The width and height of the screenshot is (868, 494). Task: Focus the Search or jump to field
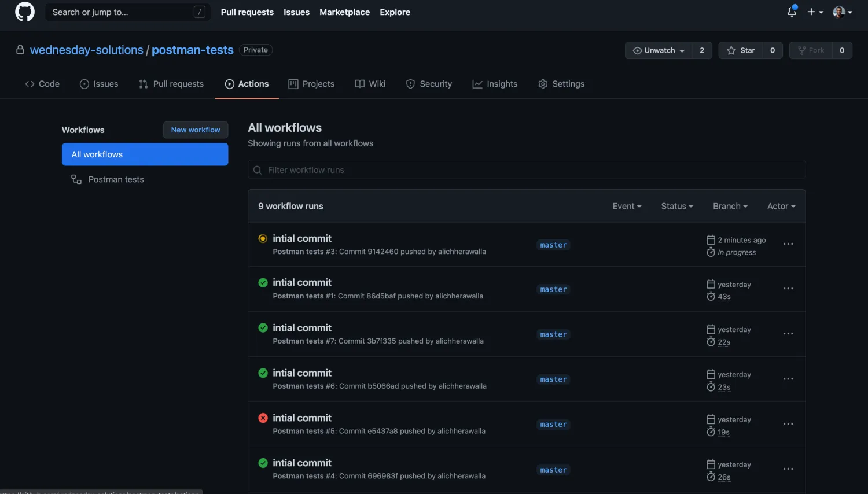click(128, 12)
